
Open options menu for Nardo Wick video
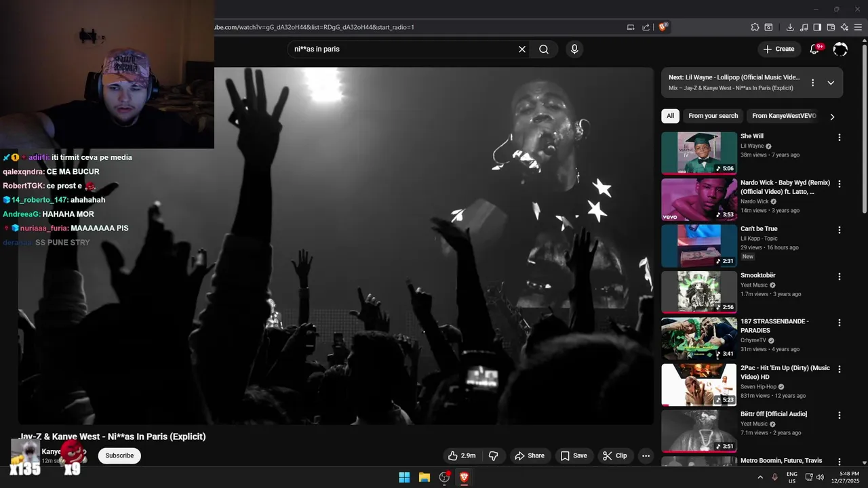(x=839, y=184)
